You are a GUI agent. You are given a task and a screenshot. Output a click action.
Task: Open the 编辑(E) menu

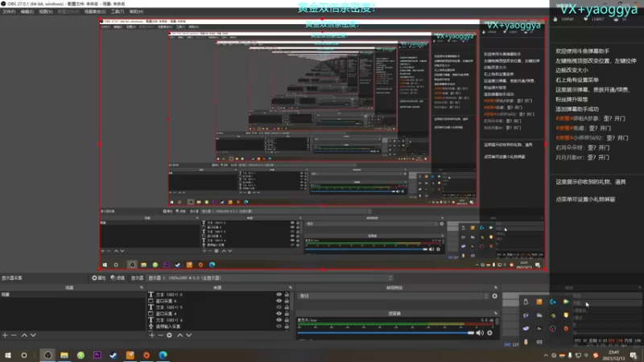click(27, 11)
